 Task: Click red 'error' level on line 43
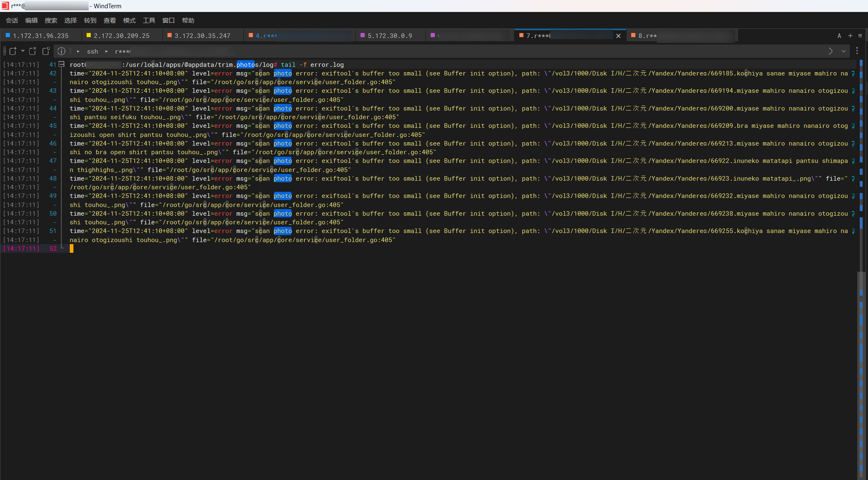pos(223,91)
